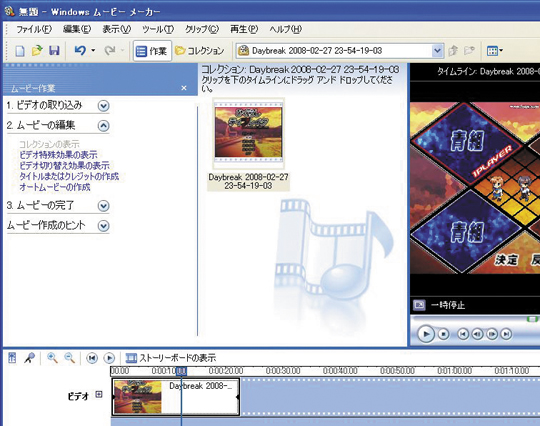Click オートムービーの作成 link
Screen dimensions: 540x426
[x=55, y=187]
